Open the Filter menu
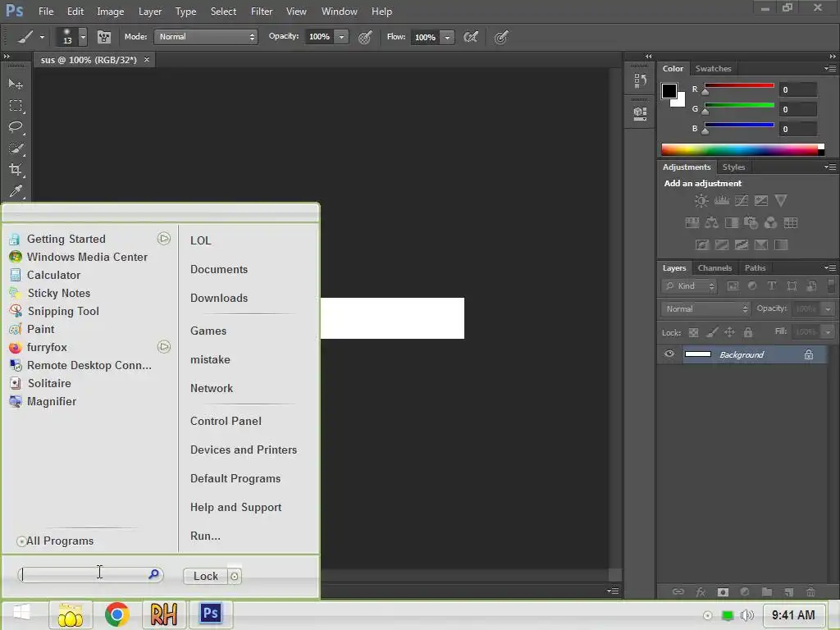This screenshot has height=630, width=840. (x=262, y=11)
